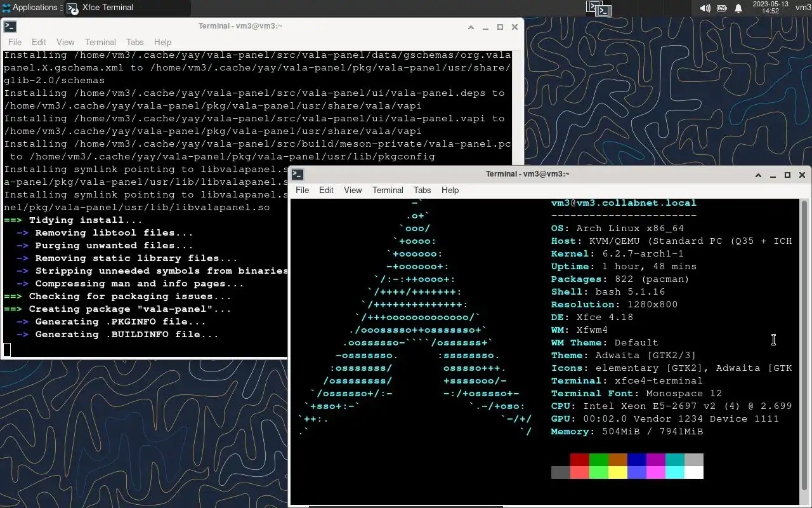
Task: Click the 'Shell: bash 5.1.16' line
Action: point(608,292)
